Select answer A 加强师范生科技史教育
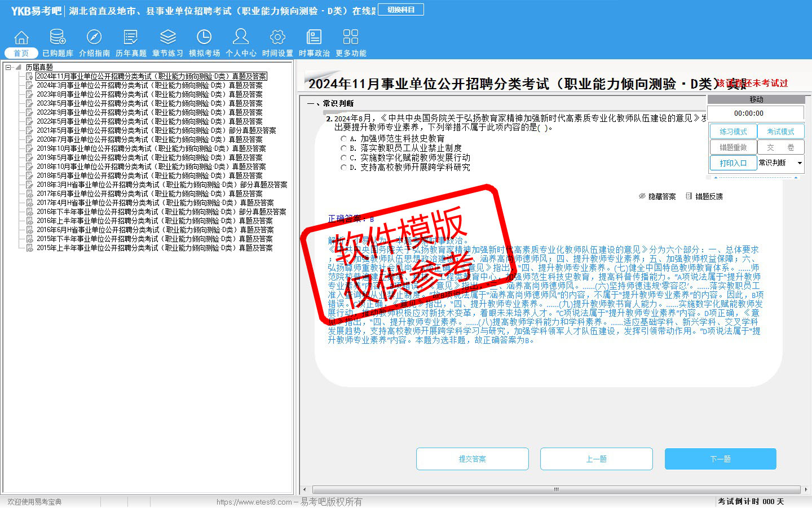This screenshot has width=812, height=508. pyautogui.click(x=344, y=138)
